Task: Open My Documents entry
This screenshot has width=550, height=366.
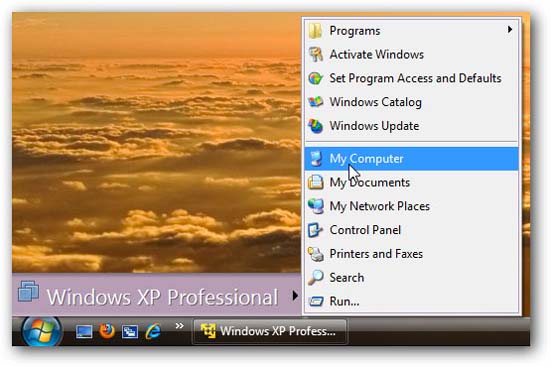Action: 411,182
